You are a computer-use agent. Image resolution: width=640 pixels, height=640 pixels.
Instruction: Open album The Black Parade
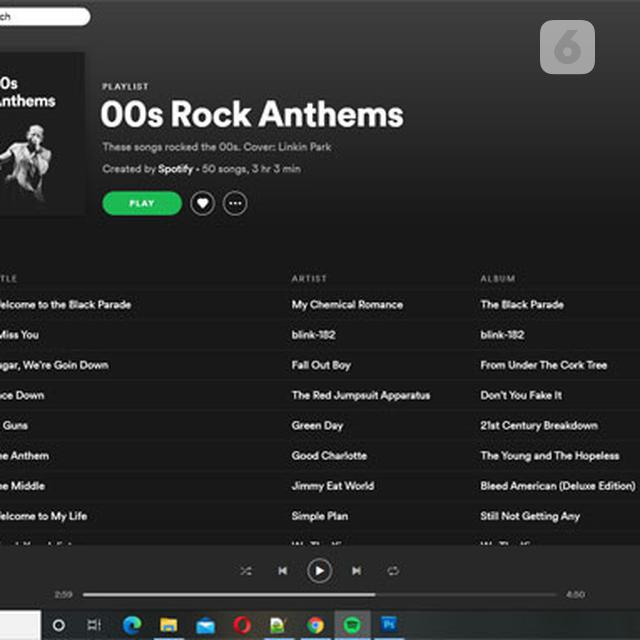[x=522, y=304]
